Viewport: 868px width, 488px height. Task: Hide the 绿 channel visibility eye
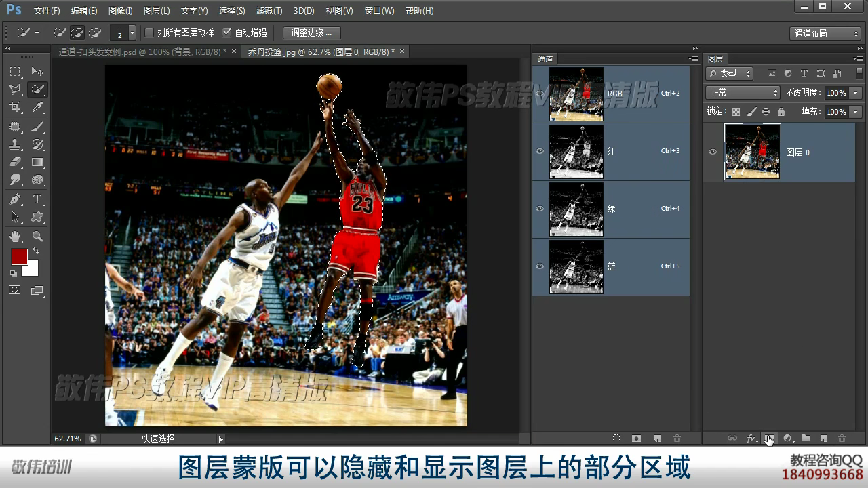click(x=540, y=209)
